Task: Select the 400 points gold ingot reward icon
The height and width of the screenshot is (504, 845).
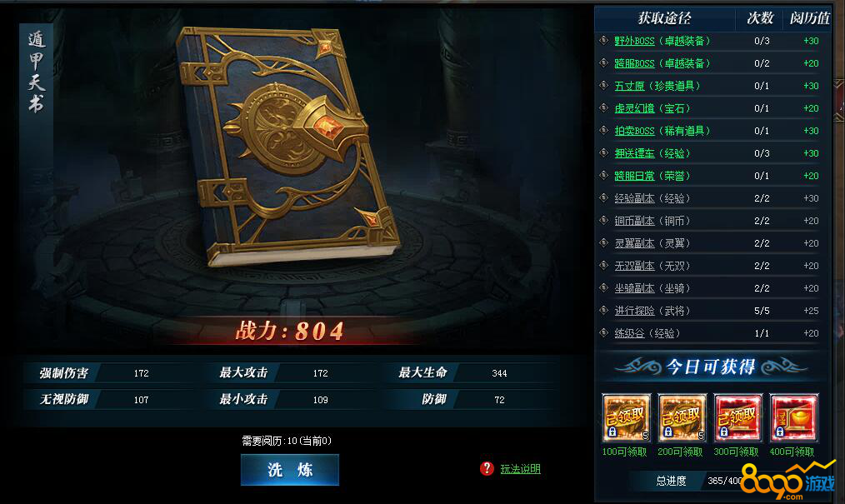Action: [794, 417]
